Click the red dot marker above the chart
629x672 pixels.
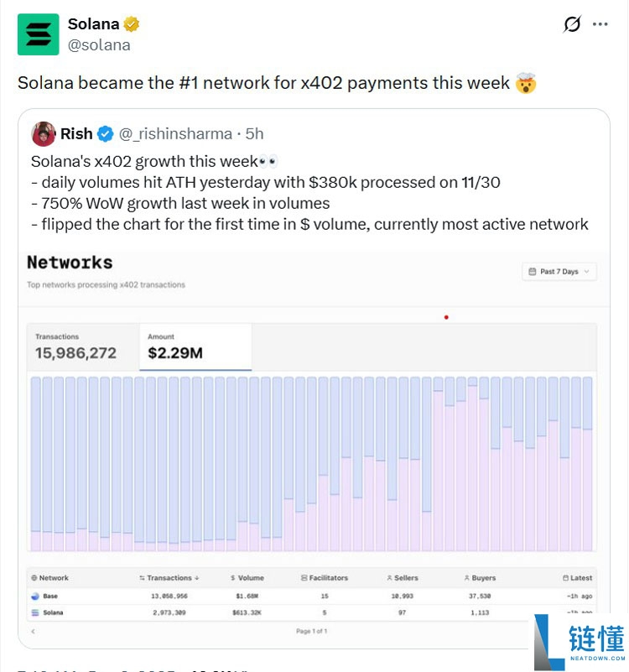point(446,317)
